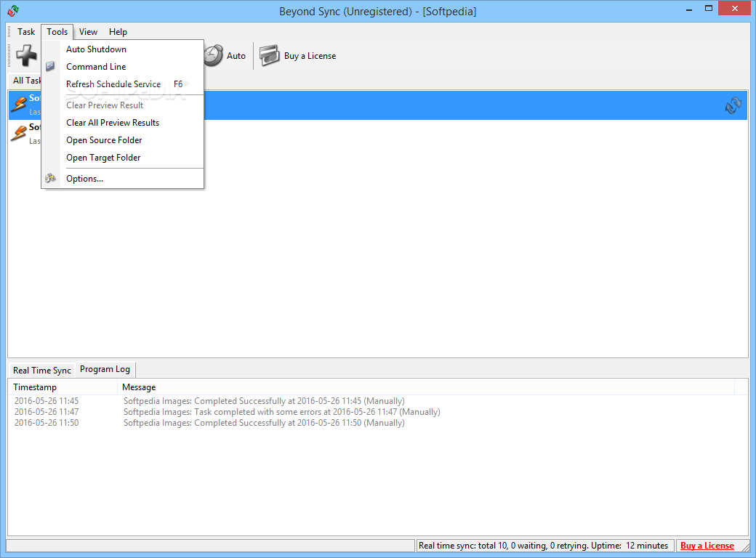The height and width of the screenshot is (558, 756).
Task: Click lightning icon of the highlighted task
Action: [19, 104]
